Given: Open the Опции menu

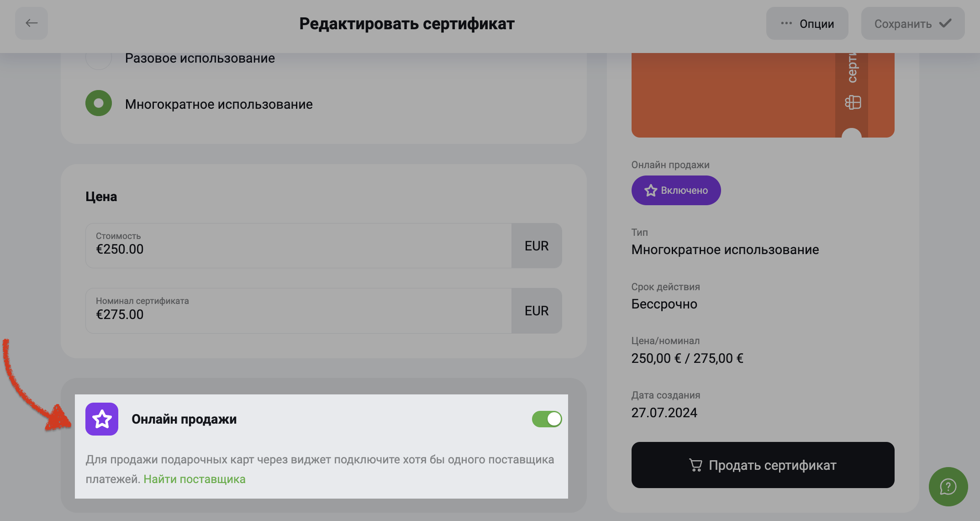Looking at the screenshot, I should (x=807, y=23).
